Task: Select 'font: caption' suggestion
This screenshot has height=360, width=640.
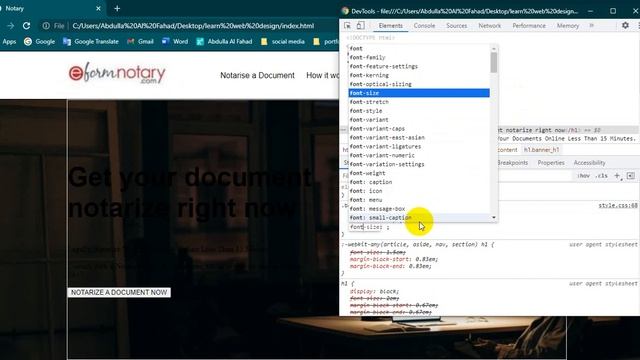Action: tap(419, 182)
